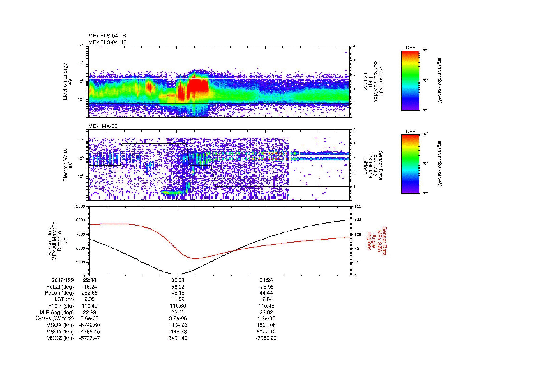Click the LST value '16.84'

[x=266, y=300]
